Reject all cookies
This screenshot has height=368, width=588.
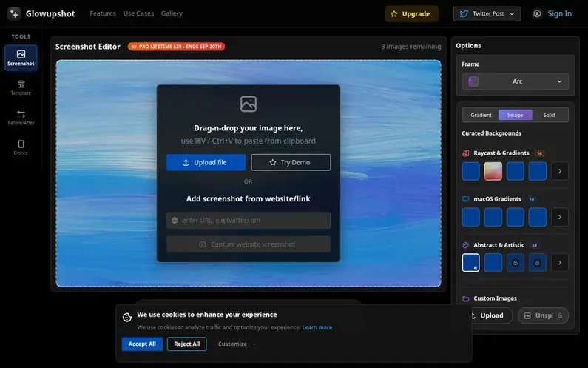186,344
